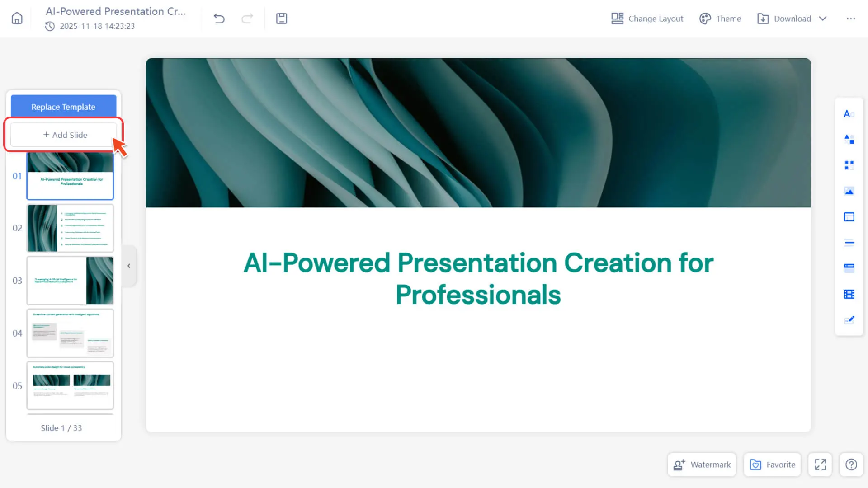Open the help question mark icon

(x=851, y=465)
